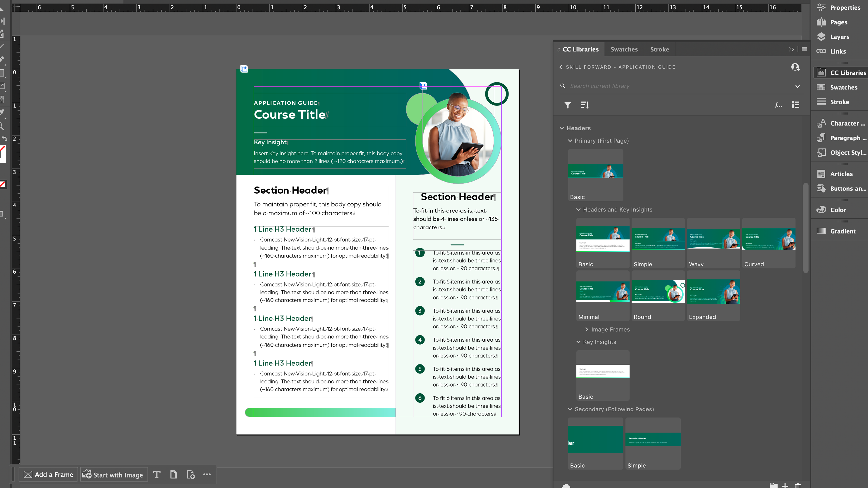The image size is (868, 488).
Task: Select the Round header thumbnail
Action: (658, 295)
